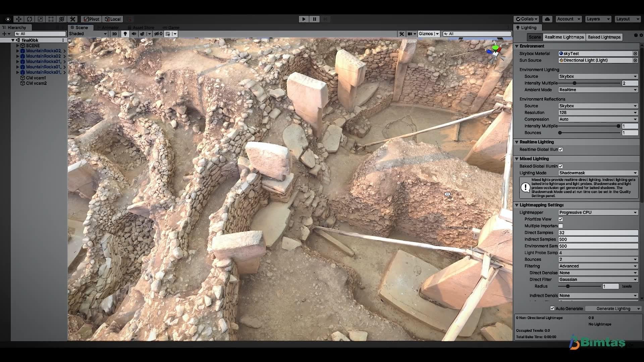Toggle Auto Generate checkbox

pos(552,308)
